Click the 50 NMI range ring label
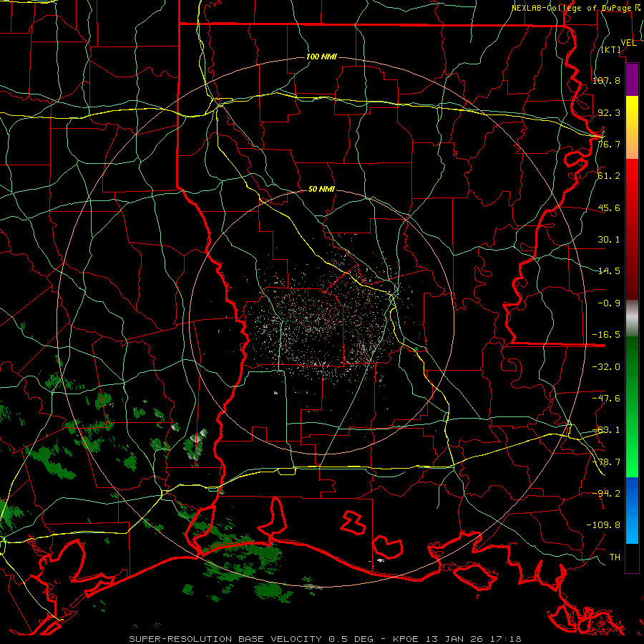The image size is (644, 644). coord(321,190)
